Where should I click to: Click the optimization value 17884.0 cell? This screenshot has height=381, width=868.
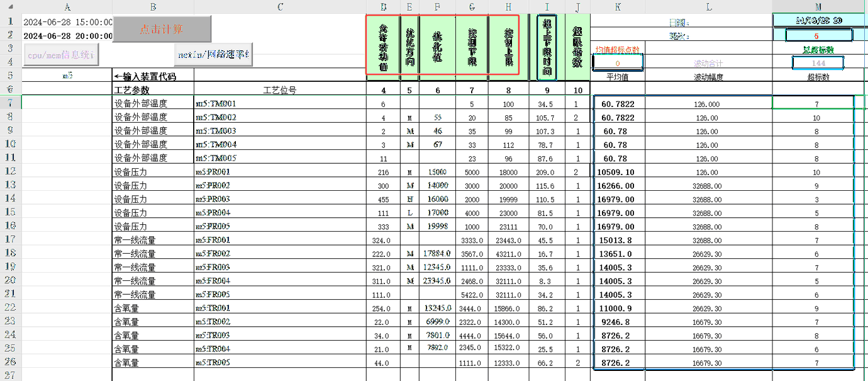pyautogui.click(x=437, y=254)
